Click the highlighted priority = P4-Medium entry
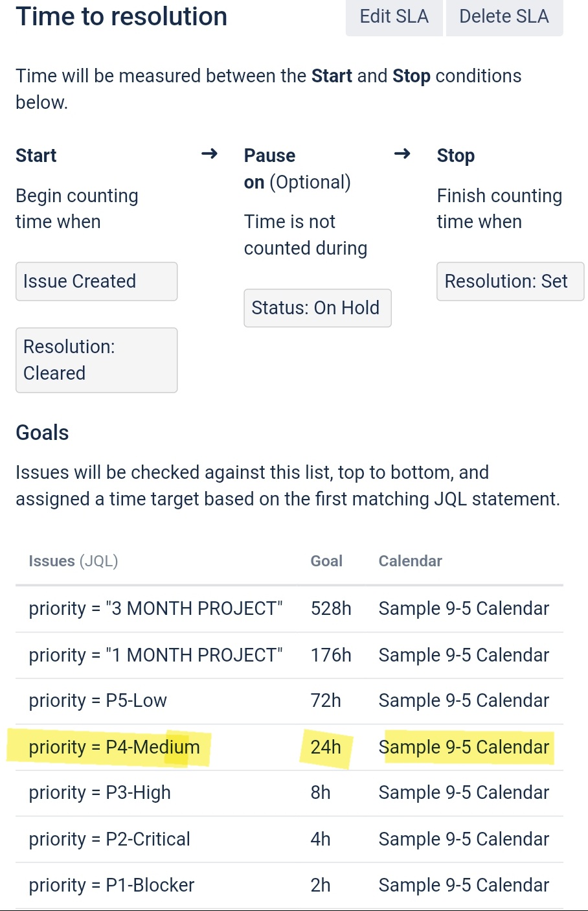 click(x=114, y=747)
